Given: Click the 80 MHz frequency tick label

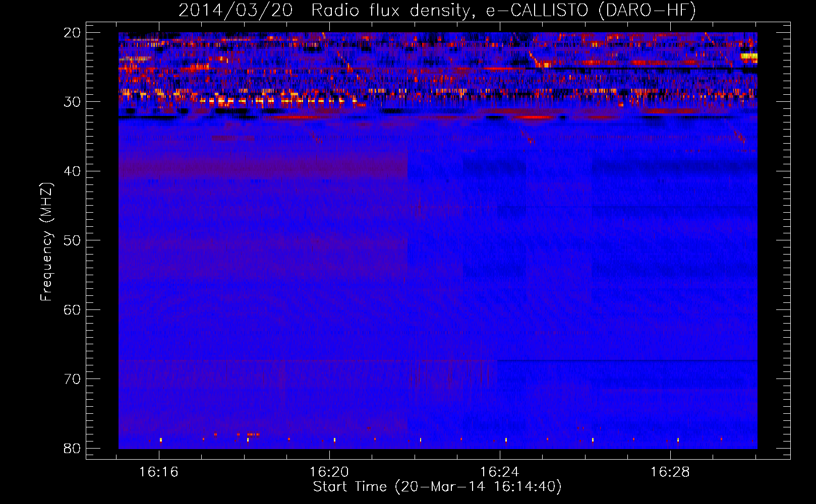Looking at the screenshot, I should 72,448.
